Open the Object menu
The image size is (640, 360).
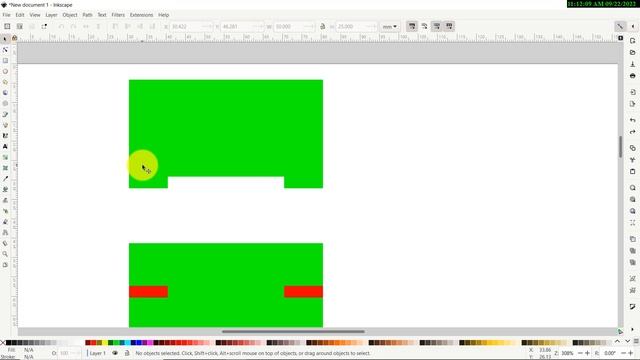click(70, 15)
